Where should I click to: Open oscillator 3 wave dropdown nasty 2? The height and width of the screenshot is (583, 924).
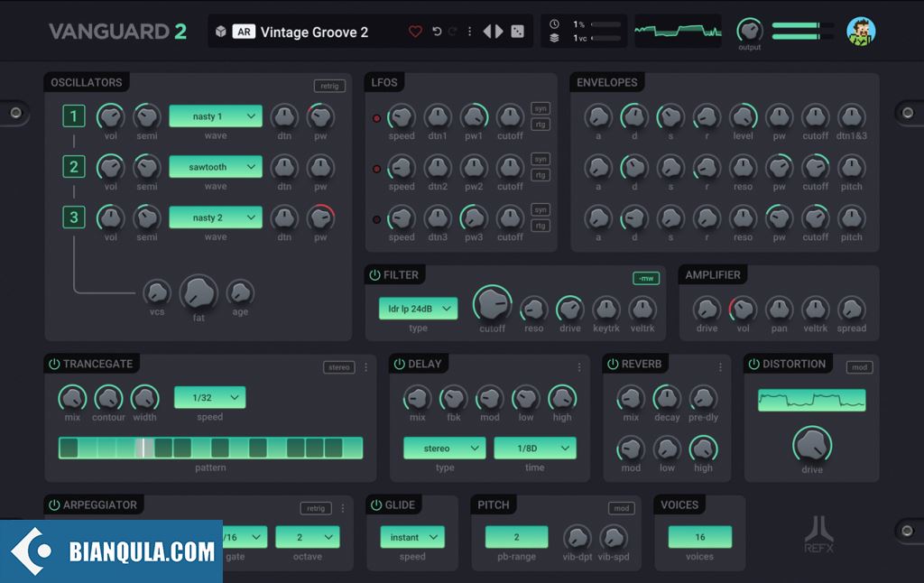(216, 217)
